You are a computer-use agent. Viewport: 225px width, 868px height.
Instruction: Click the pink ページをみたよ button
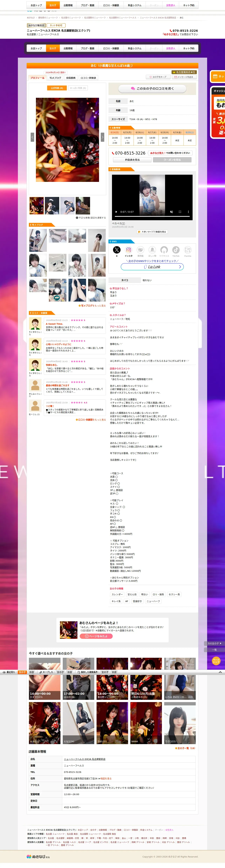click(96, 637)
